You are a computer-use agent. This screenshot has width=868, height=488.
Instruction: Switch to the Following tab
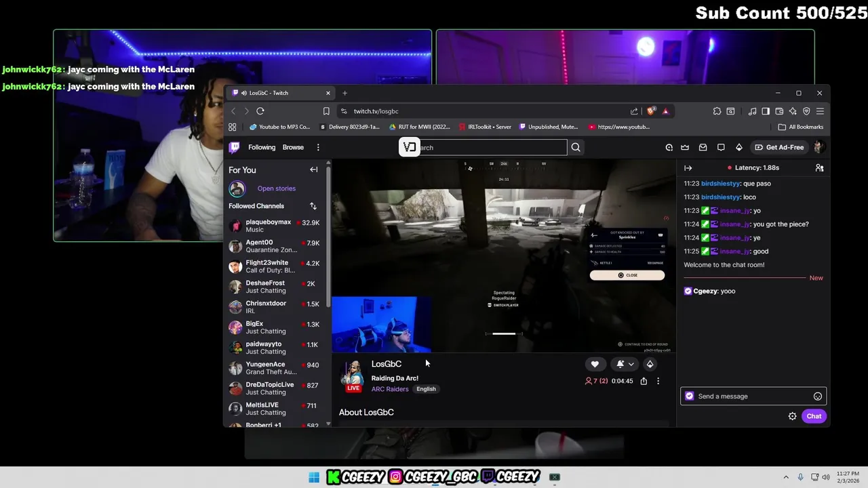[x=262, y=147]
